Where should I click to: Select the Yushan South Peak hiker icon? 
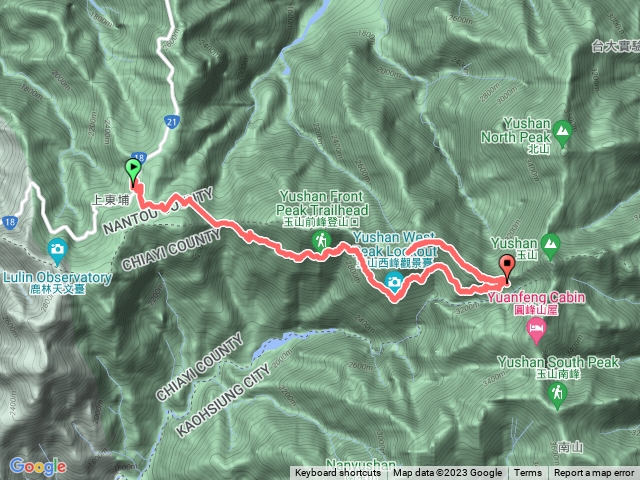tap(557, 395)
